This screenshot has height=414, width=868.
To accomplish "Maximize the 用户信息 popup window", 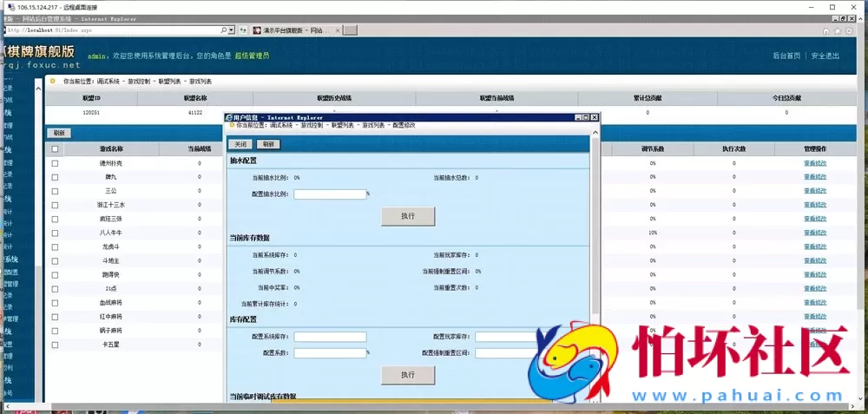I will [586, 117].
